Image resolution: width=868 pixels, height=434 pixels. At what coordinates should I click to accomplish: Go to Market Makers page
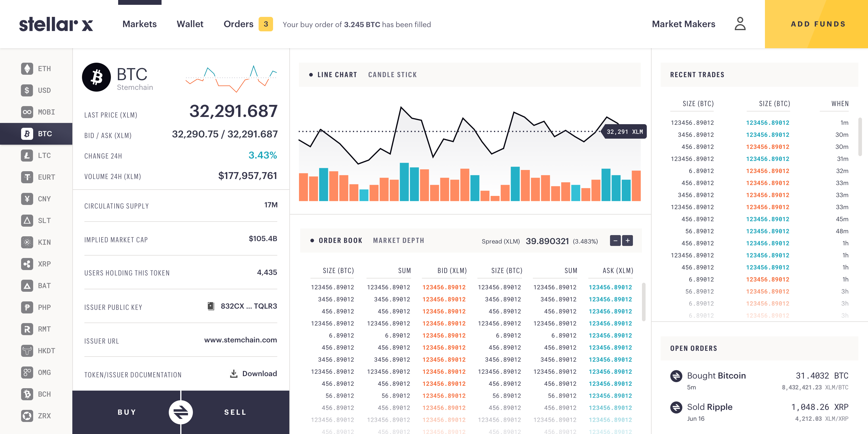[x=683, y=24]
